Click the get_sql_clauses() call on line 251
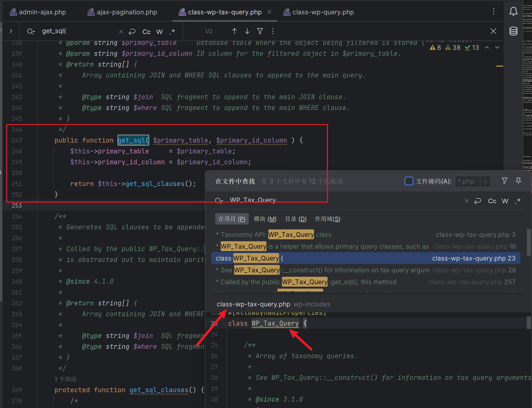Screen dimensions: 532x408 point(155,184)
